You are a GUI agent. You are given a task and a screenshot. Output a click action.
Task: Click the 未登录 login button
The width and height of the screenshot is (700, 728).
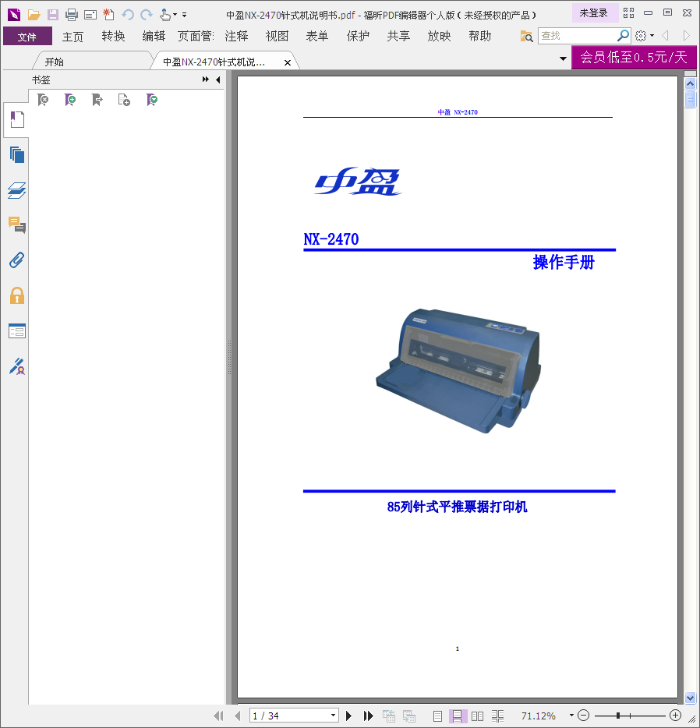pyautogui.click(x=594, y=13)
